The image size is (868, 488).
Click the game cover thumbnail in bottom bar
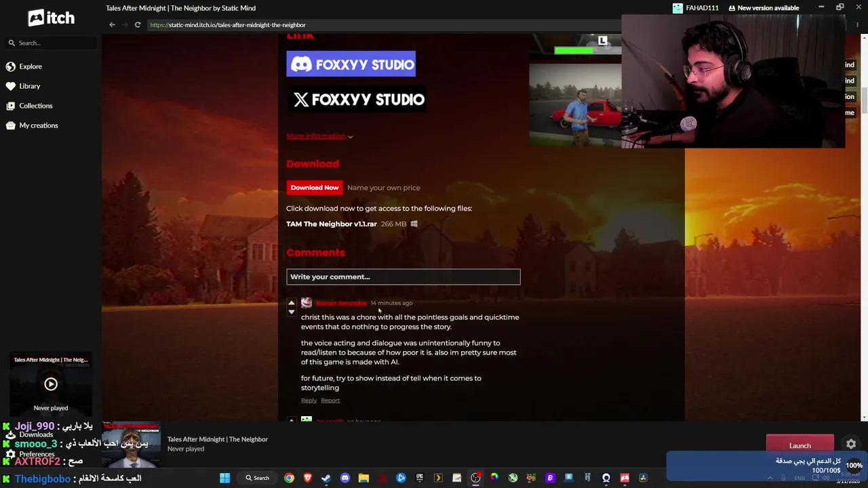131,445
